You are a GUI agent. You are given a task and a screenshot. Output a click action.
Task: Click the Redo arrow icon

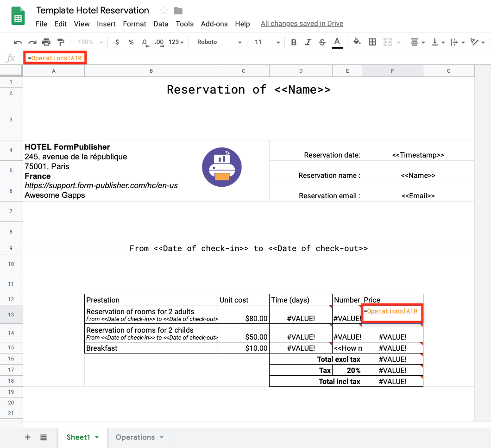tap(32, 42)
